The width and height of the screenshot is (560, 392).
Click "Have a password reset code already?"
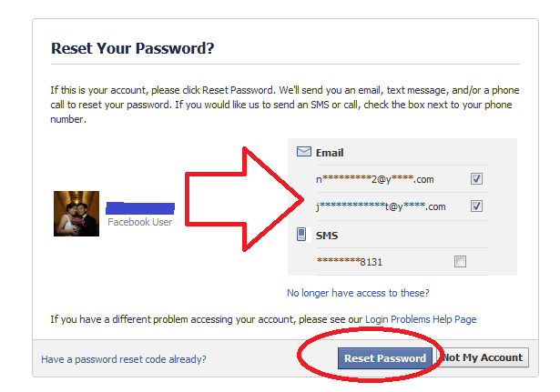click(x=124, y=359)
